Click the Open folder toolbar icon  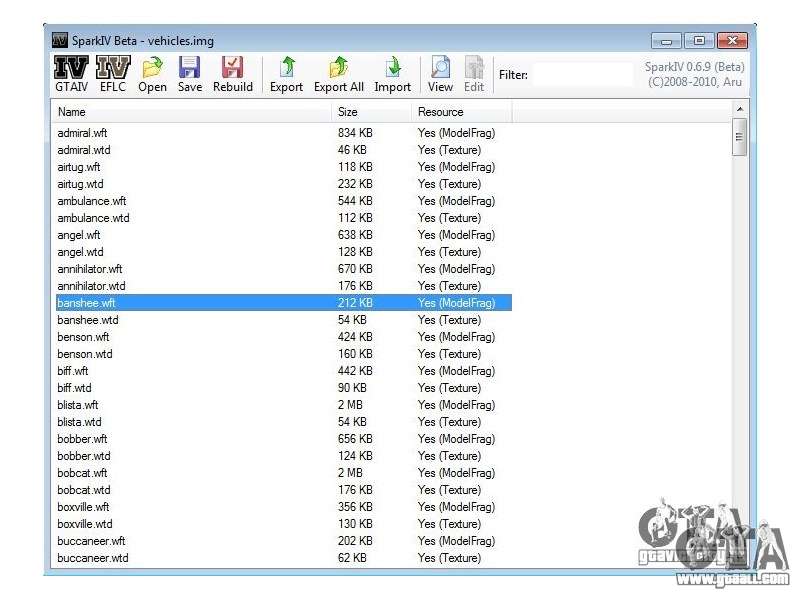(152, 74)
